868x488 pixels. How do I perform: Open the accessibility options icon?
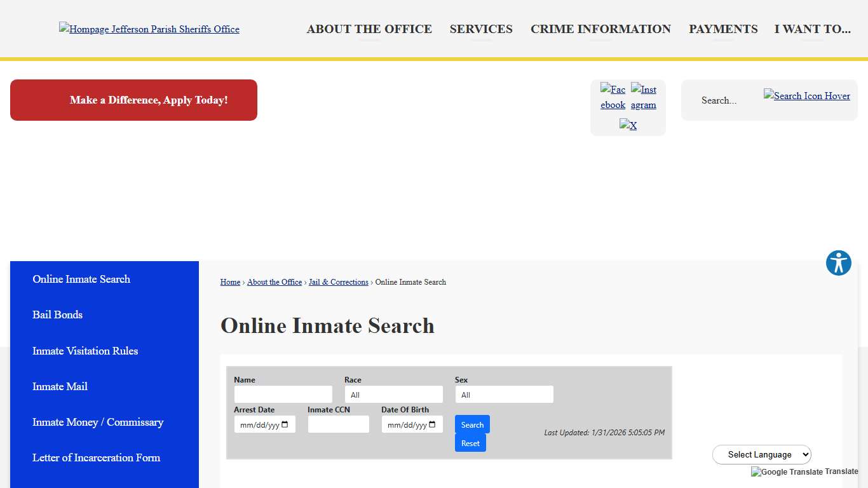(x=838, y=262)
